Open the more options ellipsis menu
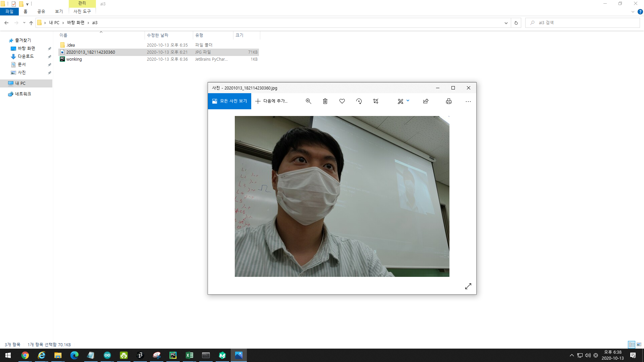 [468, 101]
